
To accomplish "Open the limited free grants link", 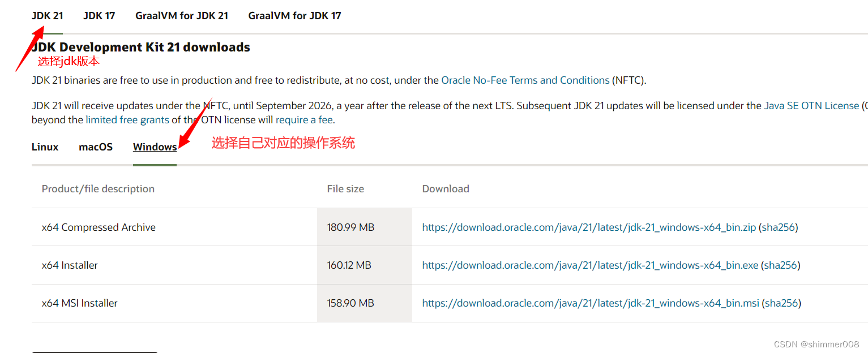I will (127, 119).
